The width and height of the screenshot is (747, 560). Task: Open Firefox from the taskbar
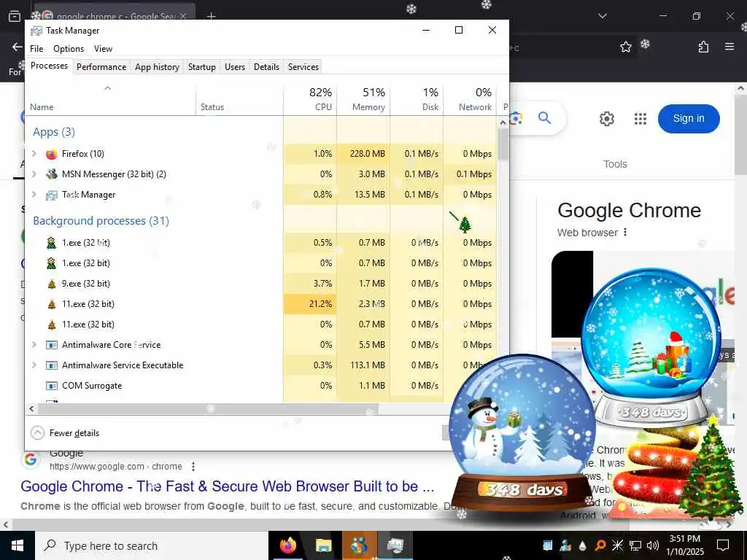click(287, 545)
